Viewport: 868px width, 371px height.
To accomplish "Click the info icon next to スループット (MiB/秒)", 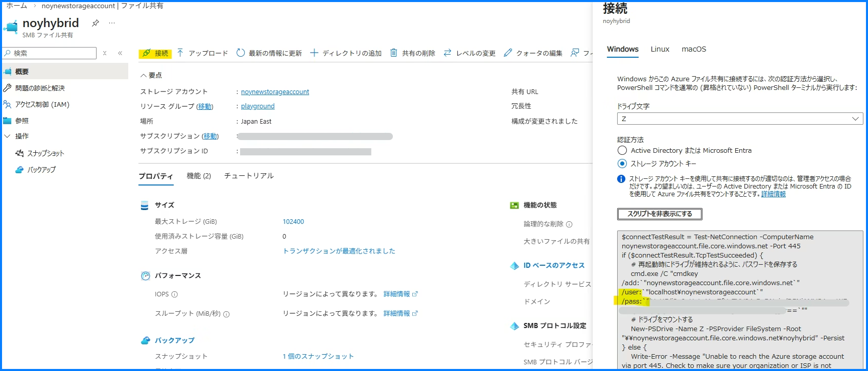I will (226, 314).
